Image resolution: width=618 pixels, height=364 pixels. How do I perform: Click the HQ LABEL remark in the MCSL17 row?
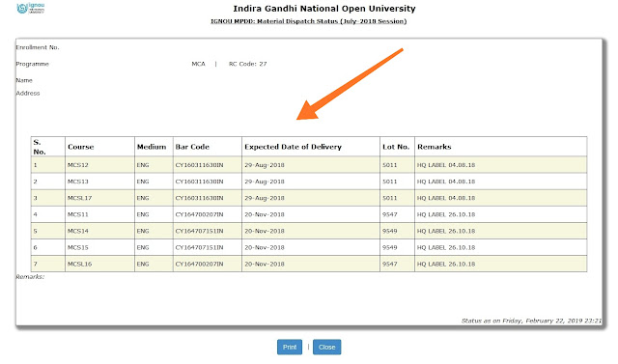[446, 198]
